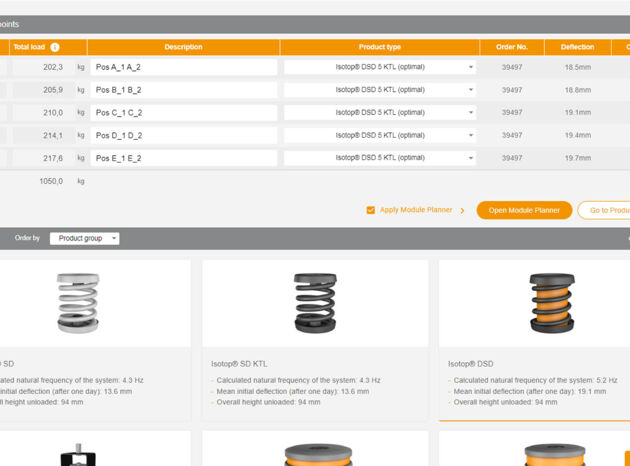The height and width of the screenshot is (466, 630).
Task: Click the Description column header
Action: tap(183, 47)
